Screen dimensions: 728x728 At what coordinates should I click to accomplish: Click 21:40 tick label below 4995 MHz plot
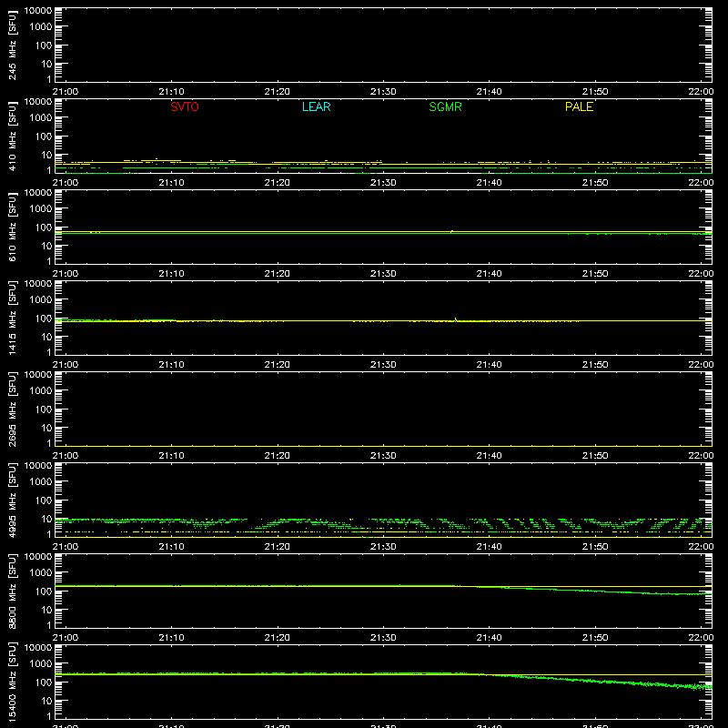point(489,547)
